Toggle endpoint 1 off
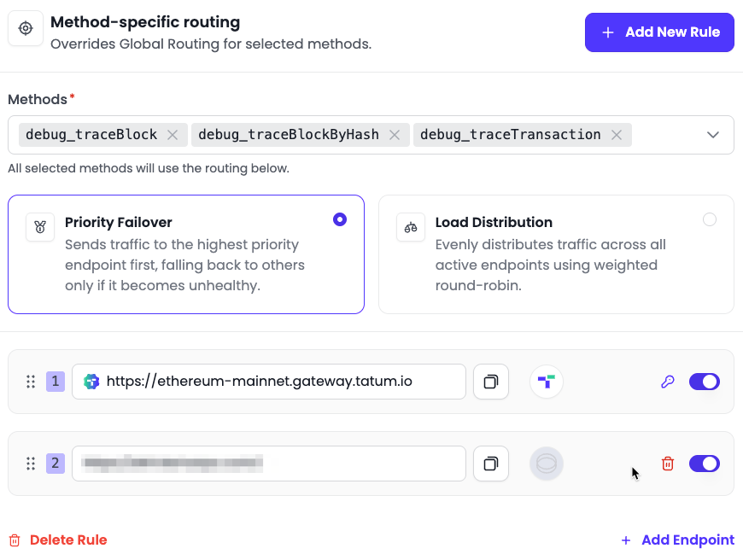Viewport: 743px width, 560px height. pyautogui.click(x=705, y=382)
